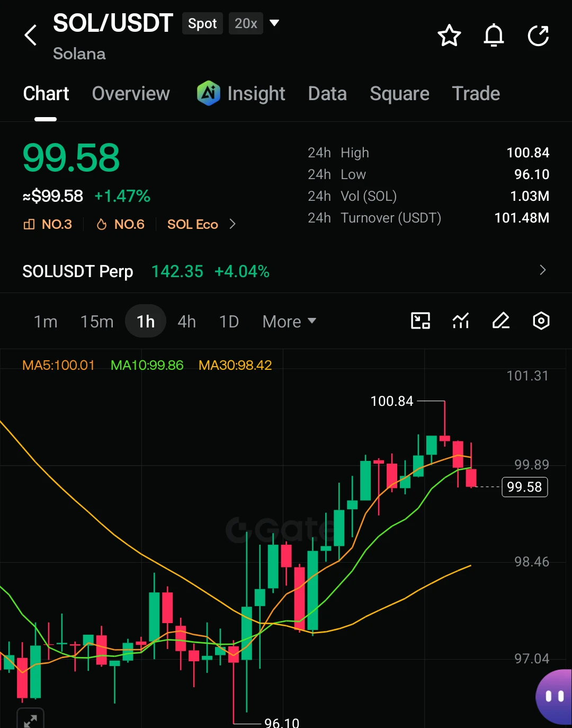The width and height of the screenshot is (572, 728).
Task: Open price alert bell icon
Action: coord(494,35)
